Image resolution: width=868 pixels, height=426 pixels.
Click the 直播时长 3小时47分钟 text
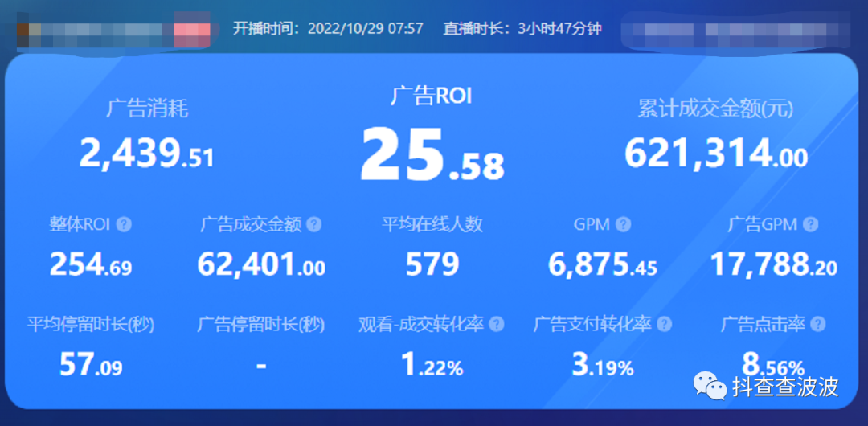[x=522, y=28]
